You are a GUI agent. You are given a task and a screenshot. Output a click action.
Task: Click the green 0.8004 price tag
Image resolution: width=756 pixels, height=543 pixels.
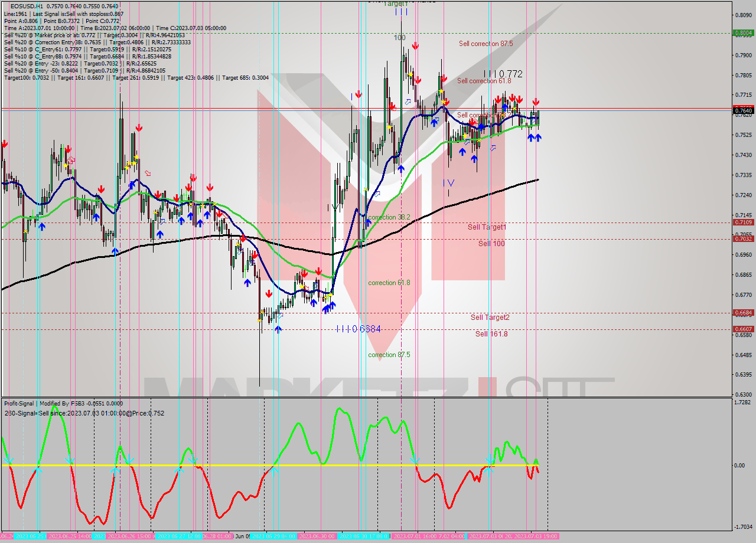pos(743,33)
